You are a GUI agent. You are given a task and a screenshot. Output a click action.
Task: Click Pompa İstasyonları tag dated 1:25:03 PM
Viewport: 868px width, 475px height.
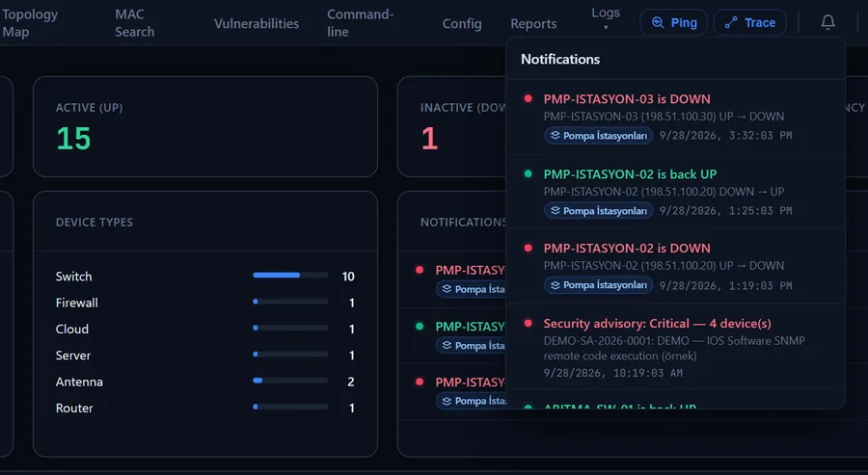(598, 211)
